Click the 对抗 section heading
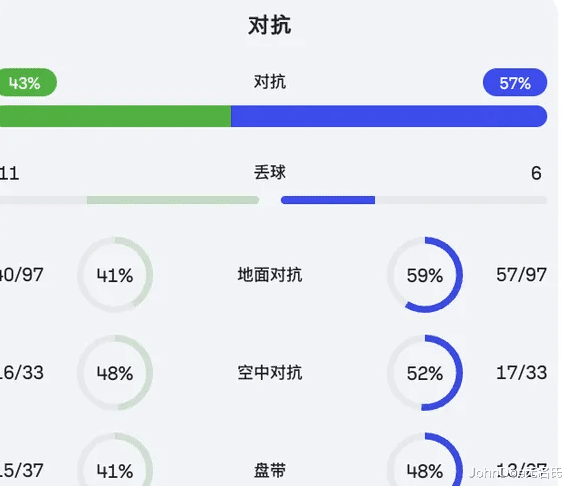The height and width of the screenshot is (486, 568). (x=270, y=25)
